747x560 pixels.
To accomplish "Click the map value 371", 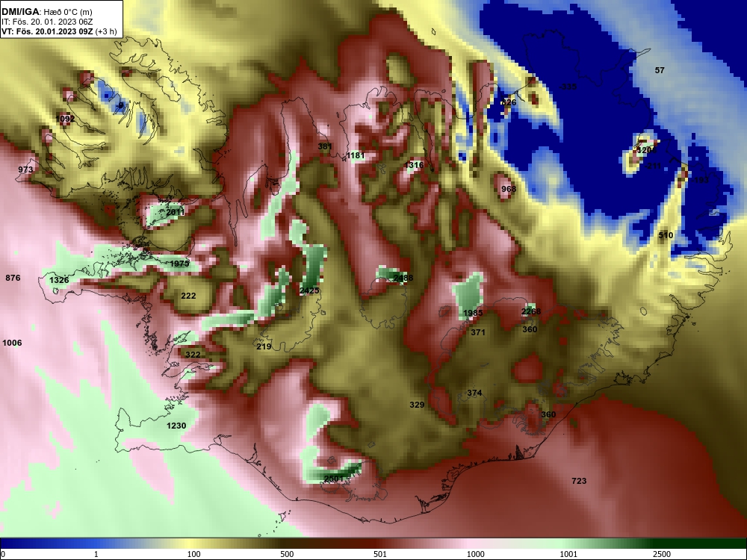I will click(478, 332).
